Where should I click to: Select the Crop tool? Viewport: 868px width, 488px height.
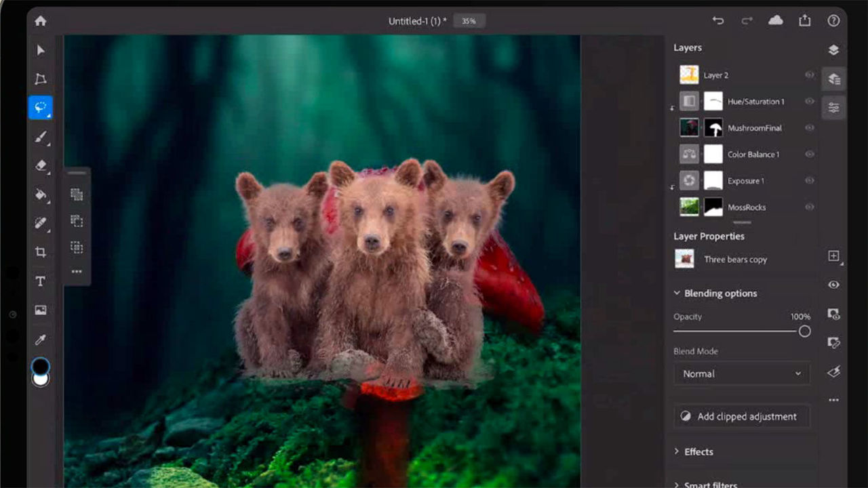click(x=41, y=252)
